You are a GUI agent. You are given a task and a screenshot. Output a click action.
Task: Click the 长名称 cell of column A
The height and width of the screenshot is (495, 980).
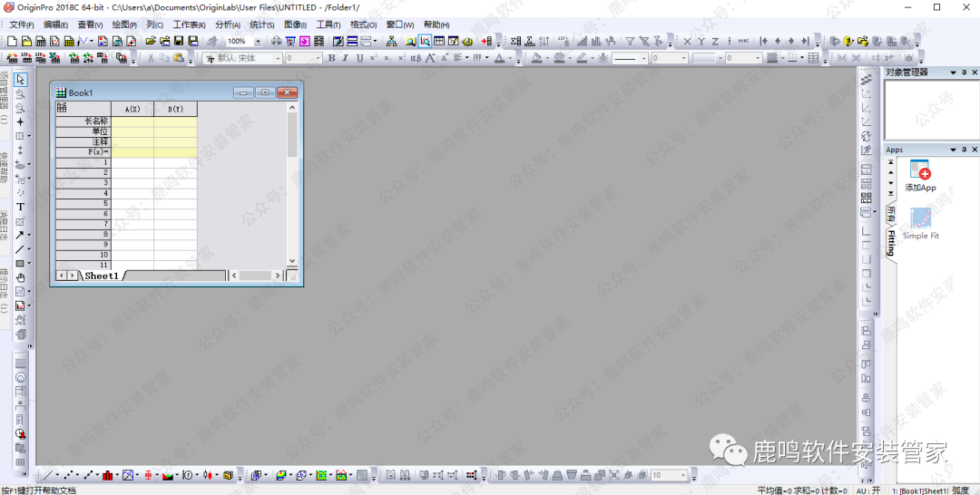(x=132, y=121)
